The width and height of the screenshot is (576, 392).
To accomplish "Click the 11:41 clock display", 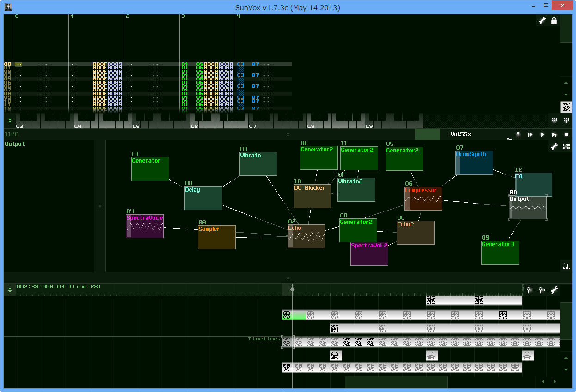I will [12, 134].
